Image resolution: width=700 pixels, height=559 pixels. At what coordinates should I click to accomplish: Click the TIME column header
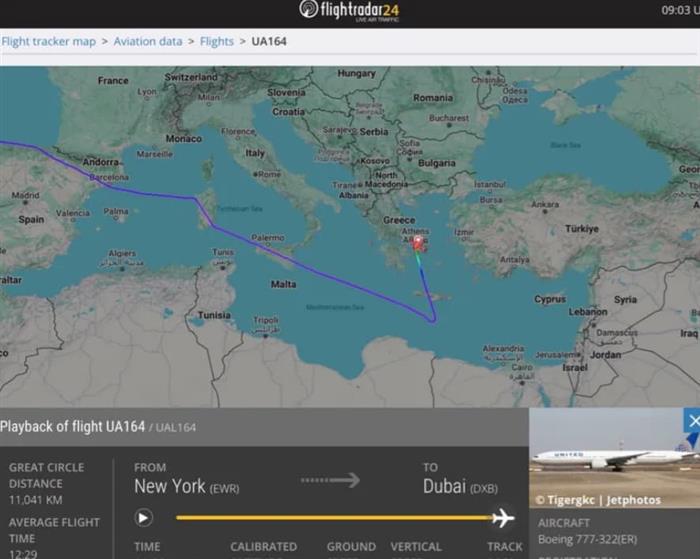tap(147, 546)
